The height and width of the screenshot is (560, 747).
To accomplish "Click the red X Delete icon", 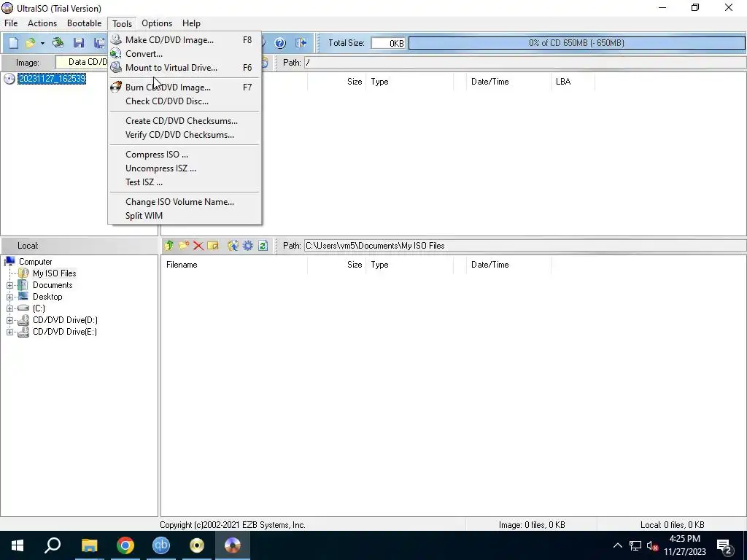I will (x=198, y=246).
